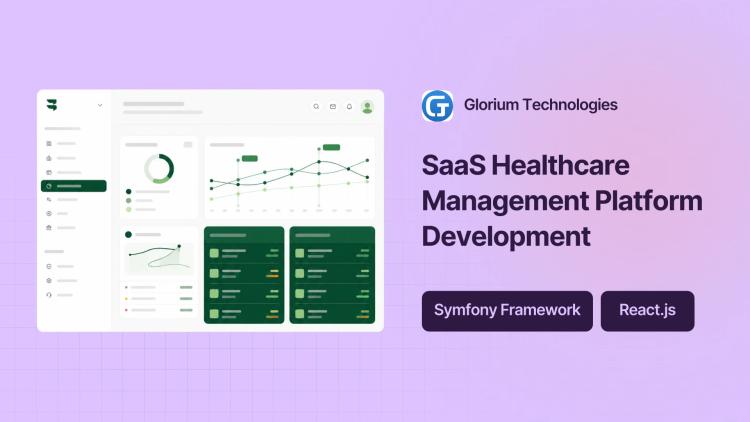Click the search magnifier icon in dashboard header
The image size is (750, 422).
(316, 107)
